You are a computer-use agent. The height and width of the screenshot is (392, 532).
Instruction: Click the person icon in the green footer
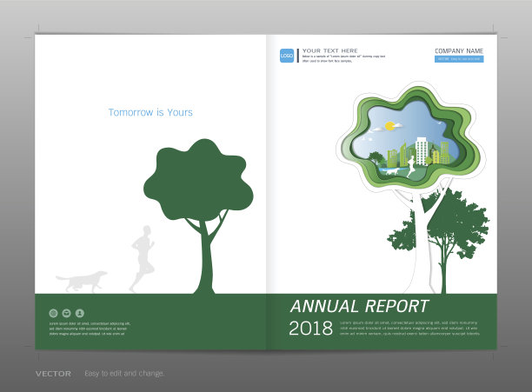point(79,313)
